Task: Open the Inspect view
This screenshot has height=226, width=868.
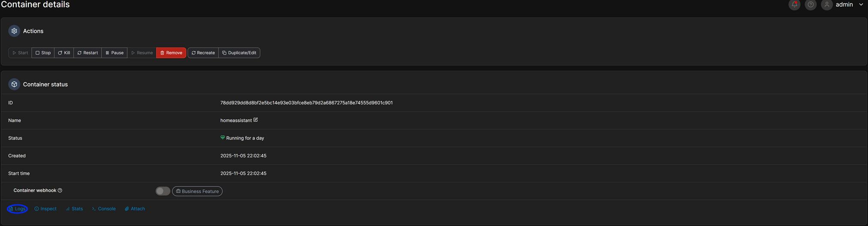Action: [45, 209]
